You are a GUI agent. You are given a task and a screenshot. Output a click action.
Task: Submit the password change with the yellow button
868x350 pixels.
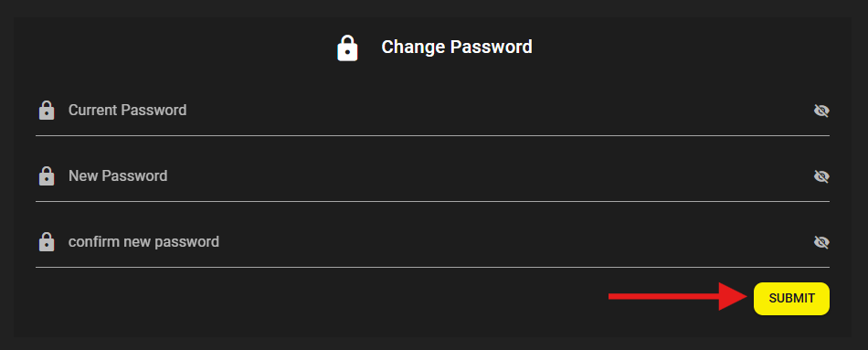(x=791, y=299)
